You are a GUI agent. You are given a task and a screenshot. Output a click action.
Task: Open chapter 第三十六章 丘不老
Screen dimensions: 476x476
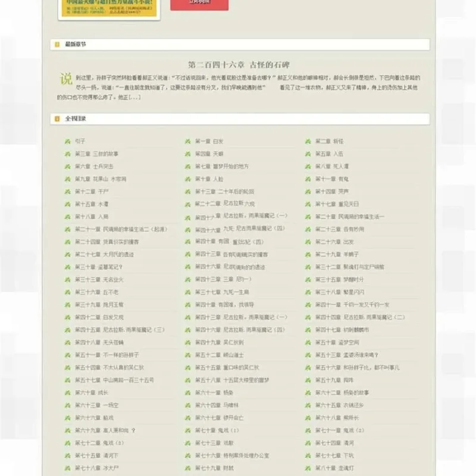coord(97,292)
